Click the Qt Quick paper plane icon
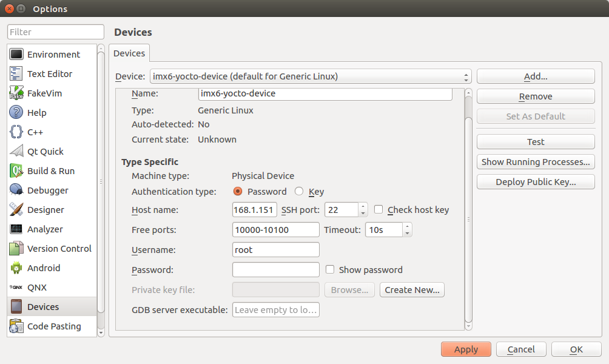This screenshot has height=364, width=609. tap(16, 152)
